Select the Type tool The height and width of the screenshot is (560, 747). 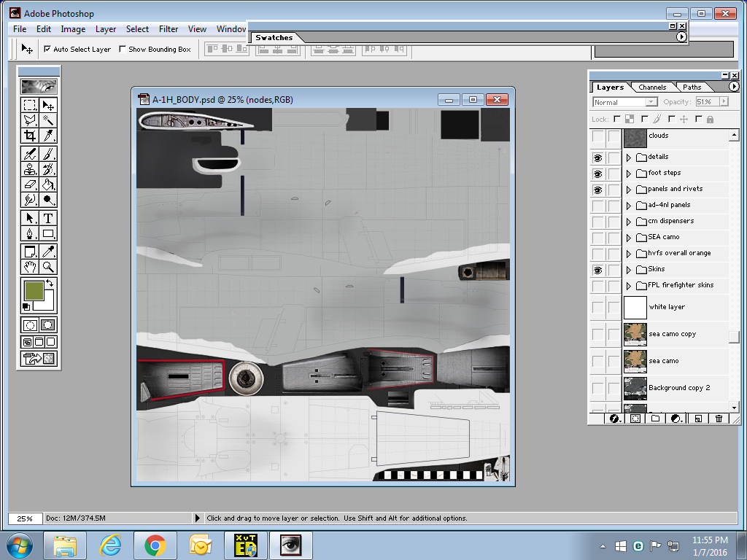[47, 218]
